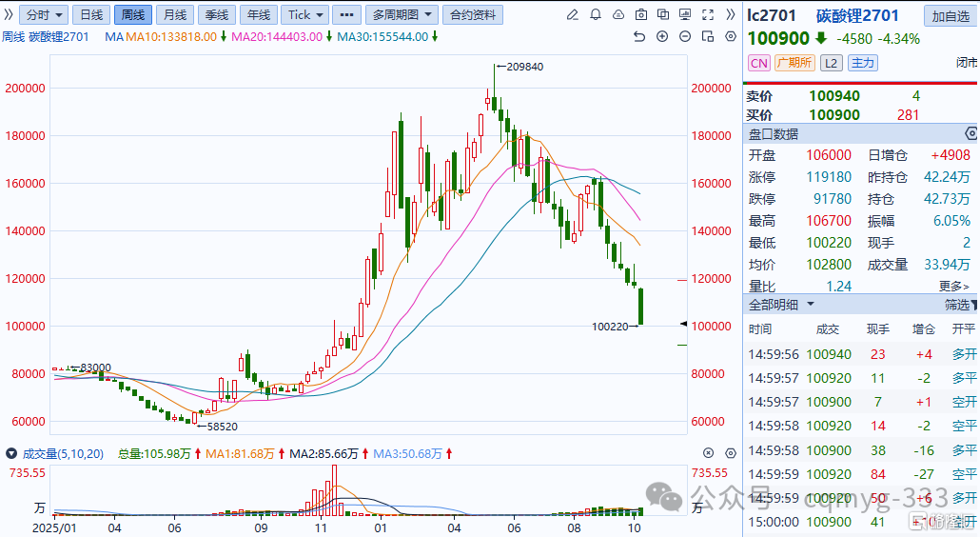The image size is (980, 537).
Task: Click the 100220 latest low marker
Action: click(x=610, y=327)
